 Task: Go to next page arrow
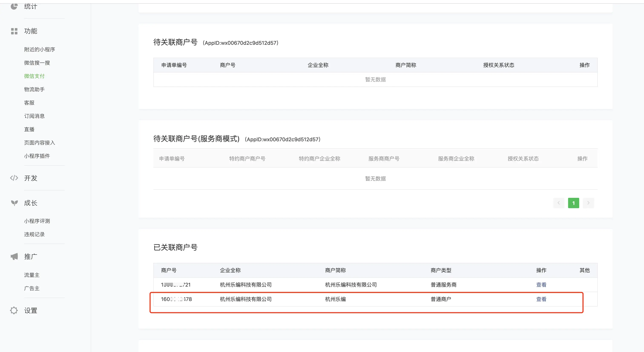588,203
